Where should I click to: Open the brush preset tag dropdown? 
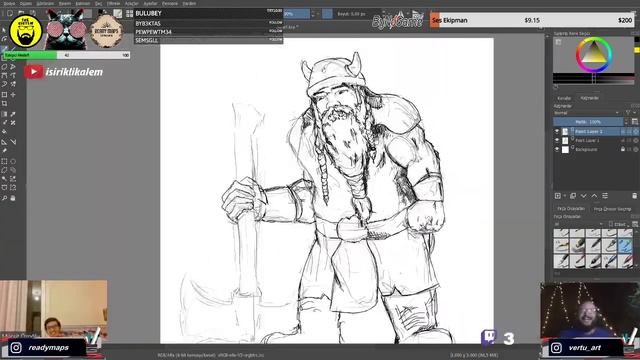point(578,224)
